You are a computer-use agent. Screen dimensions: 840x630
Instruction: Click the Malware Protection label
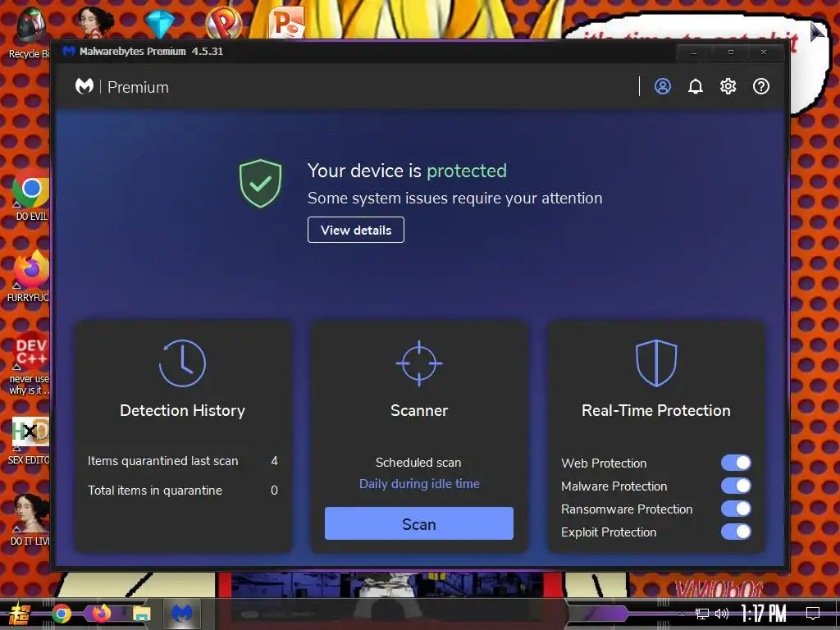614,486
